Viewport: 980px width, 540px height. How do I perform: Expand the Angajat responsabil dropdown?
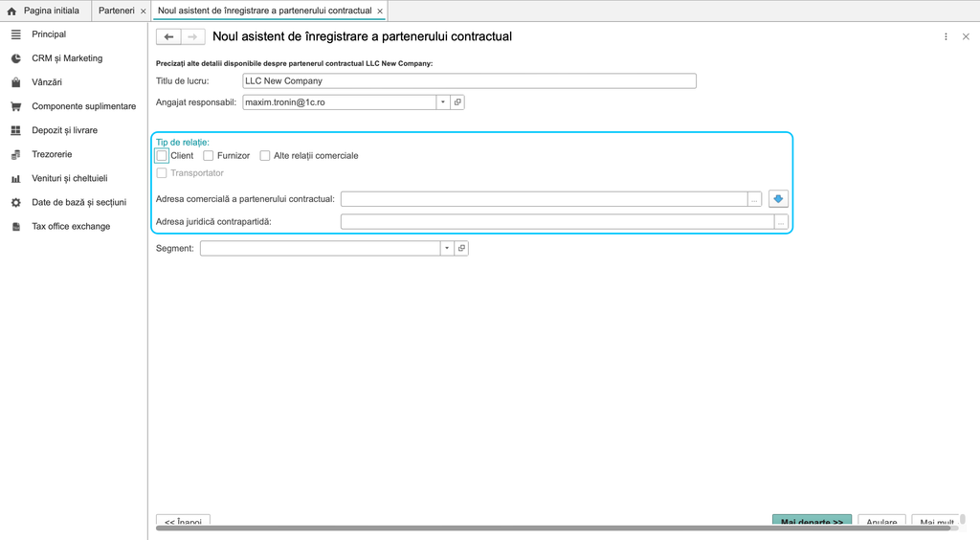coord(443,101)
